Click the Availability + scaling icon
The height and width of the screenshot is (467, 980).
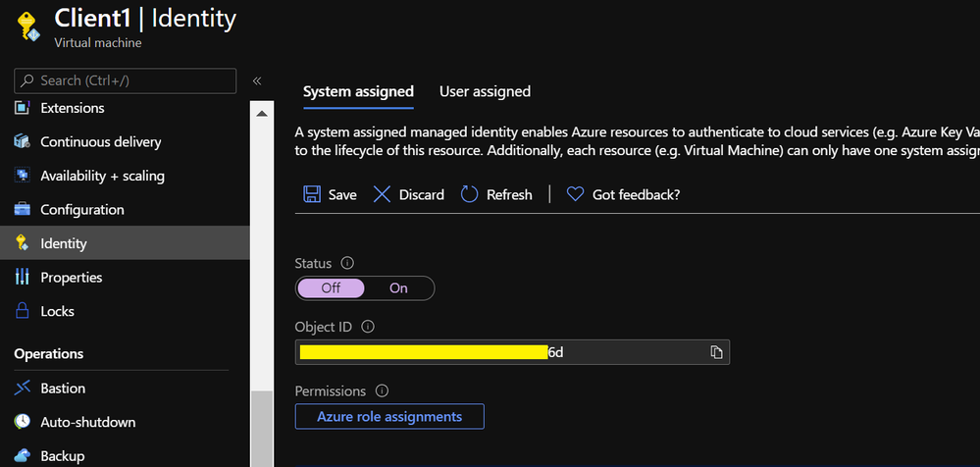click(x=22, y=176)
